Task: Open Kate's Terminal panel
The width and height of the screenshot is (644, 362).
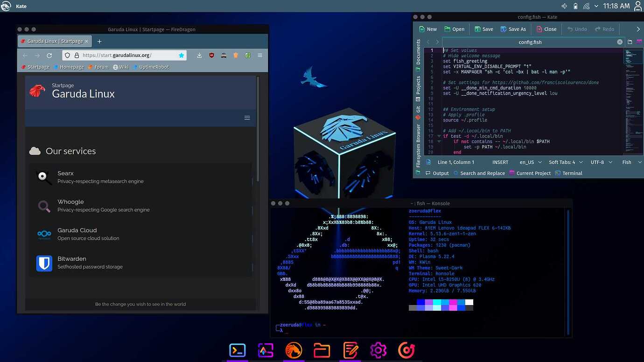Action: click(x=568, y=173)
